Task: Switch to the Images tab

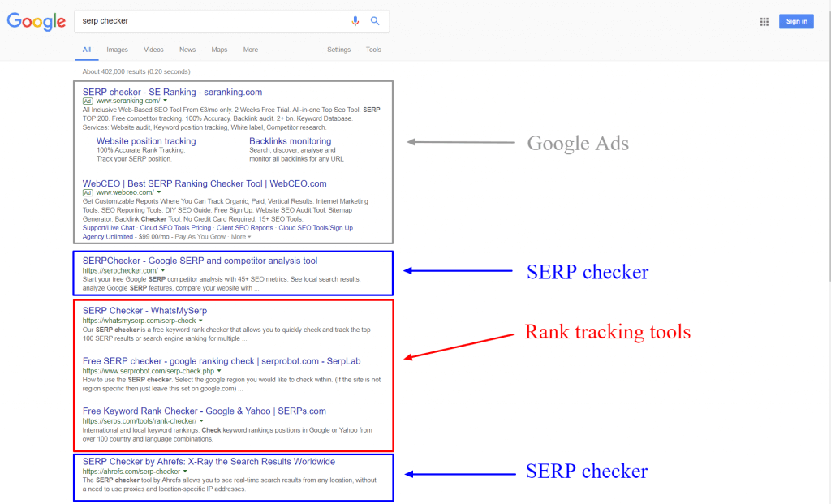Action: tap(117, 50)
